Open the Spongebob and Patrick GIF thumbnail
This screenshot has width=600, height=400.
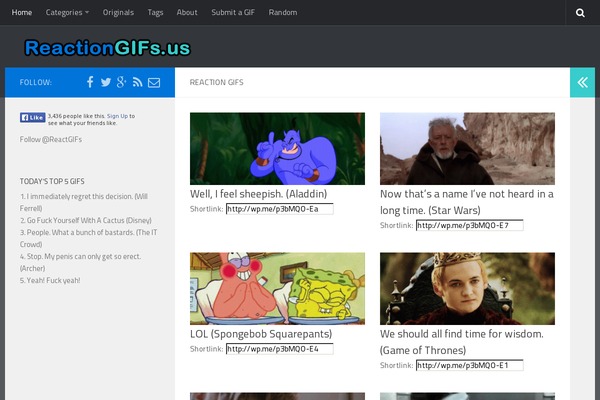point(277,289)
